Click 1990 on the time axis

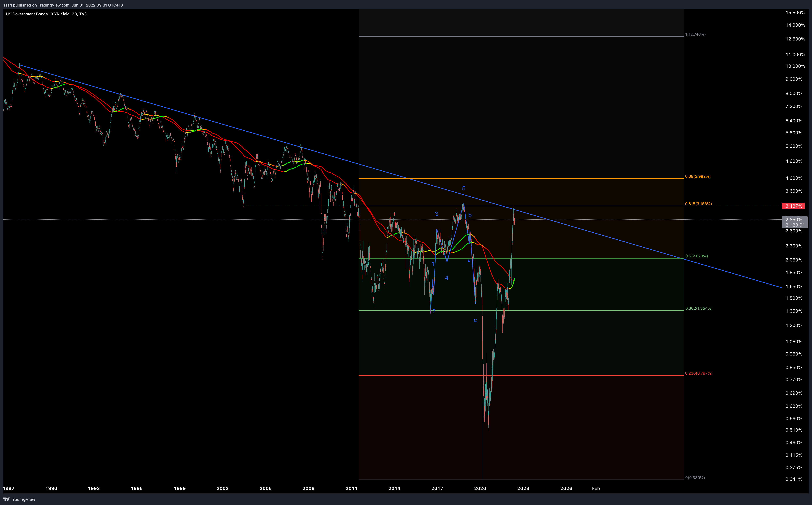pyautogui.click(x=51, y=488)
